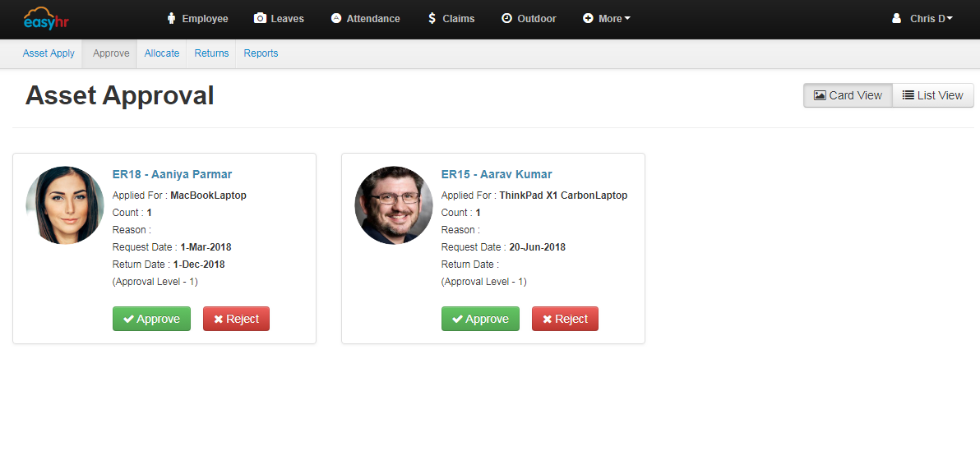This screenshot has height=451, width=980.
Task: Click the easyhr logo
Action: (x=46, y=18)
